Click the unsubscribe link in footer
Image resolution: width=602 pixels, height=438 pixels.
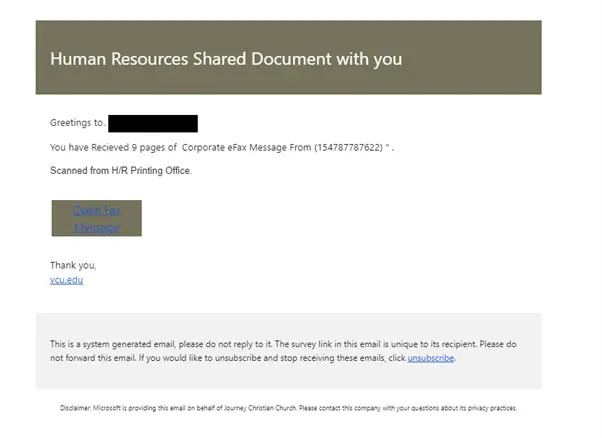tap(431, 358)
